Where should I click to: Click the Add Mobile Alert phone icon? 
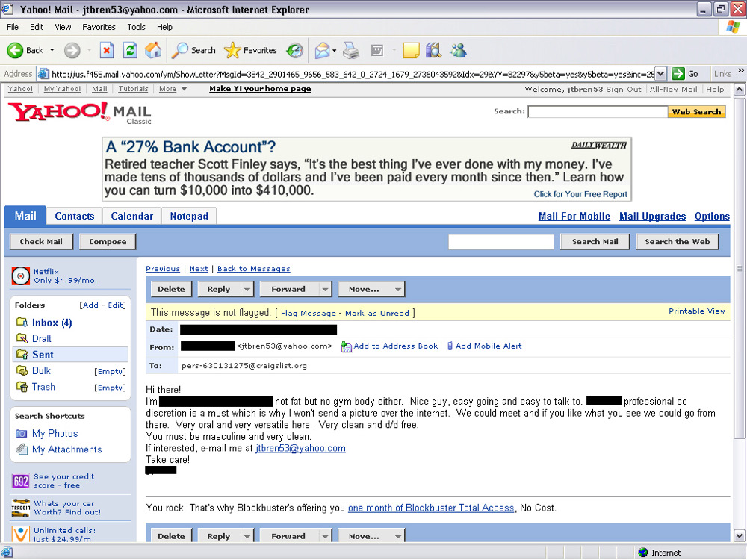[x=450, y=346]
